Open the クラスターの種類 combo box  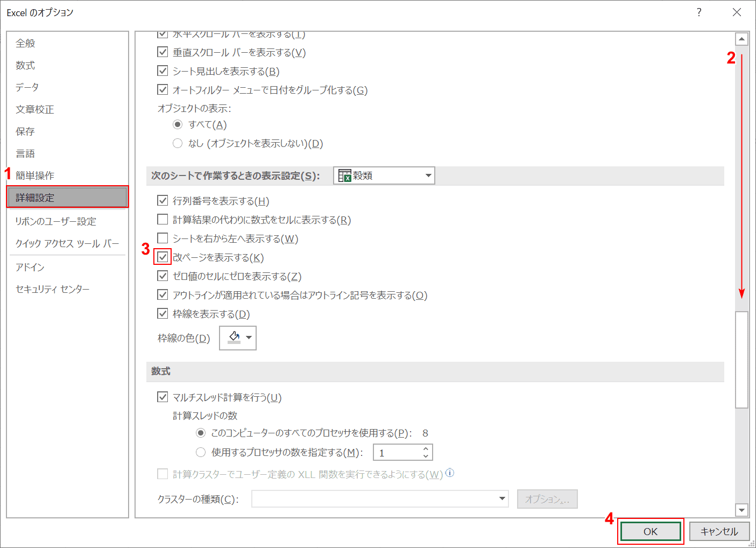coord(380,499)
